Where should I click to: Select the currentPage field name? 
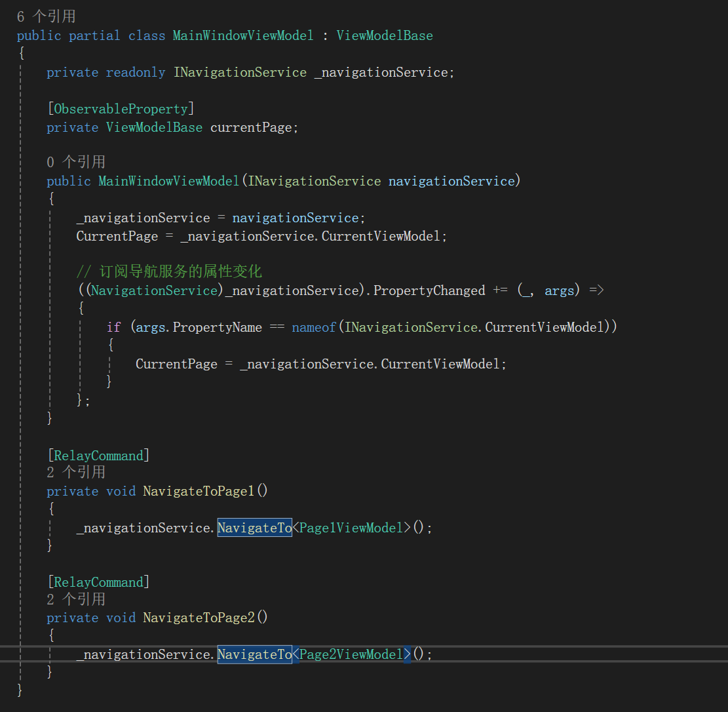252,127
